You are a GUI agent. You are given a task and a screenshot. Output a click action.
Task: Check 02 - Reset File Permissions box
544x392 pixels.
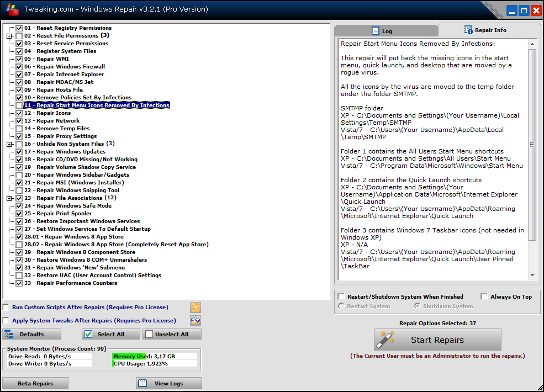point(19,36)
